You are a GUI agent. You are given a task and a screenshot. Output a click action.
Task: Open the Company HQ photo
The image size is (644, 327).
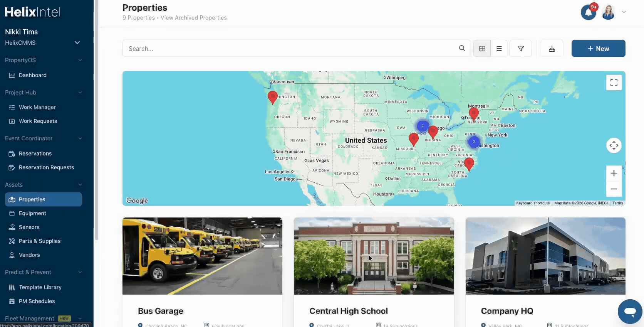545,256
